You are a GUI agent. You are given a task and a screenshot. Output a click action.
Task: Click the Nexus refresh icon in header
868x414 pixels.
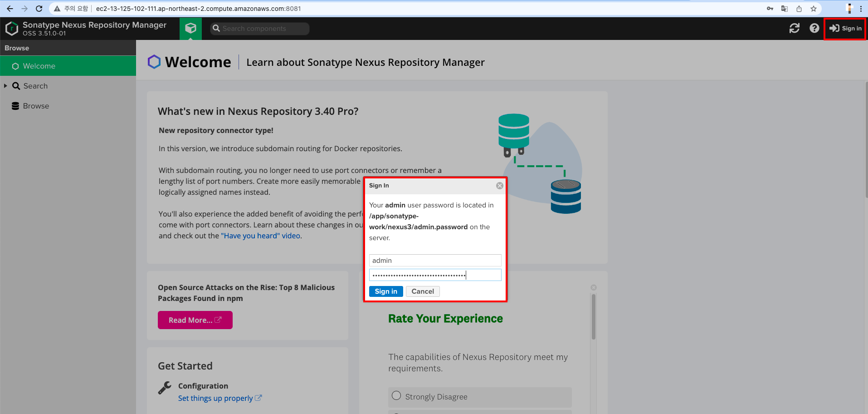point(795,28)
